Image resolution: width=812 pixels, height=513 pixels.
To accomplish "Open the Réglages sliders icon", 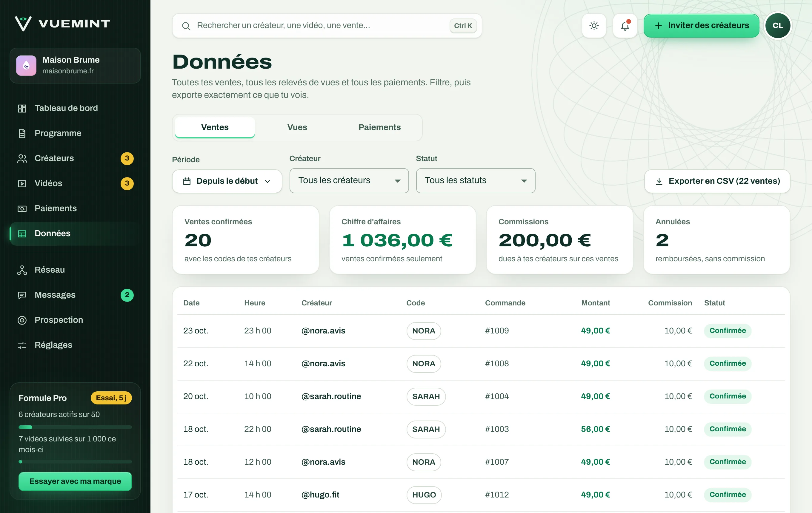I will tap(22, 345).
